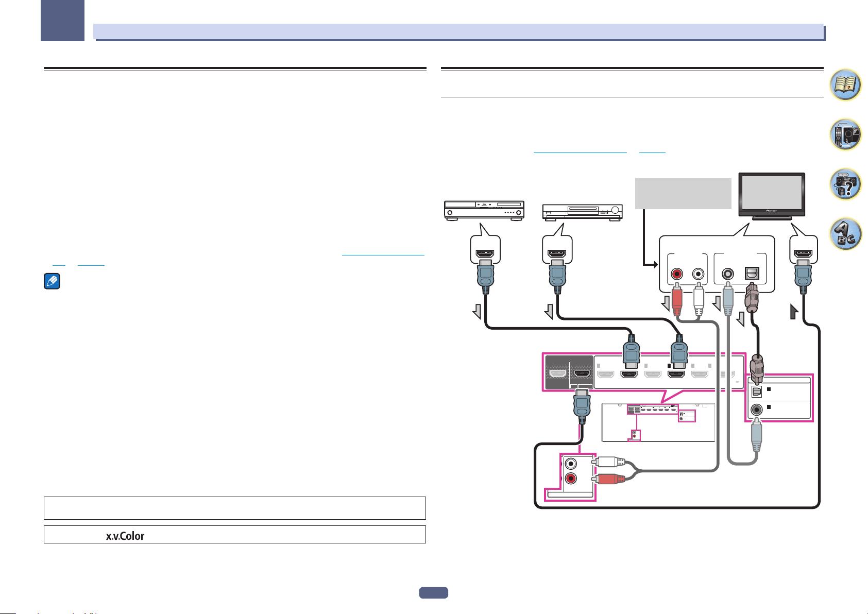Click the dark chapter number block at top-left
This screenshot has height=614, width=868.
63,20
